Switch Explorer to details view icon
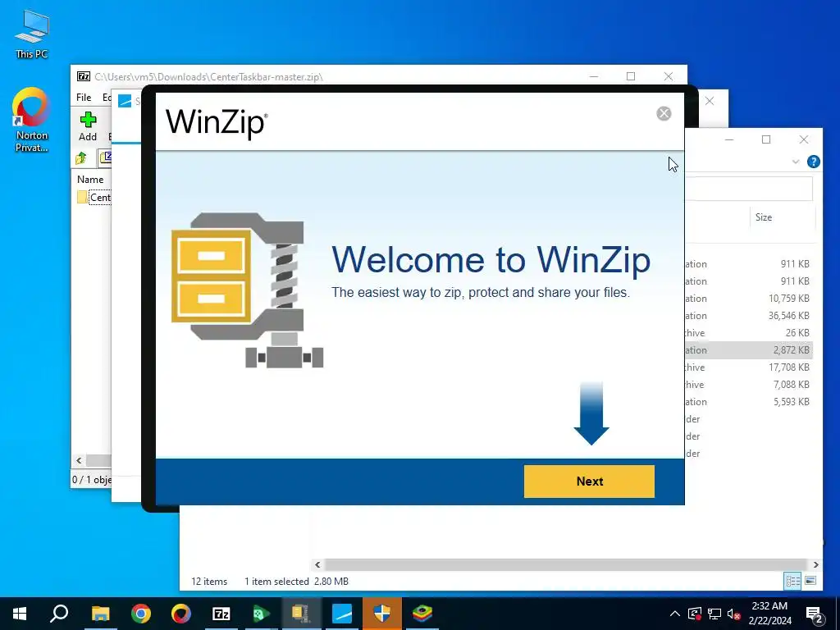Image resolution: width=840 pixels, height=630 pixels. click(792, 581)
